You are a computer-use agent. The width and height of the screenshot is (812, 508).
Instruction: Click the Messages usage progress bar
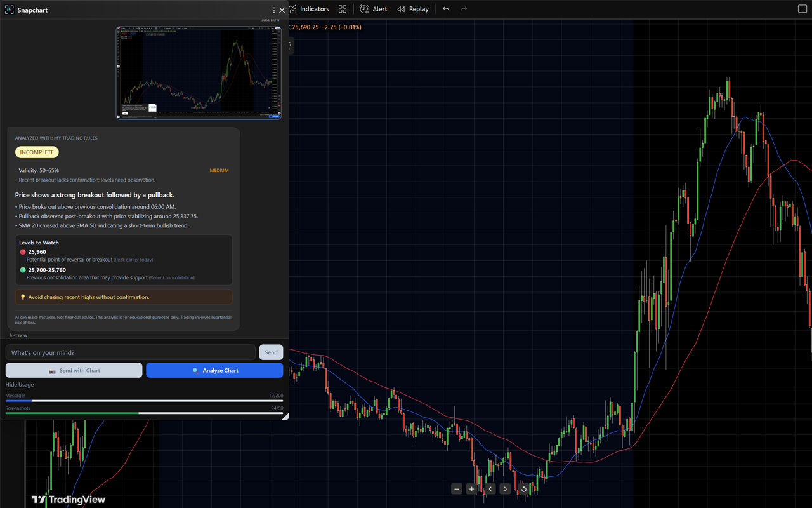click(144, 401)
